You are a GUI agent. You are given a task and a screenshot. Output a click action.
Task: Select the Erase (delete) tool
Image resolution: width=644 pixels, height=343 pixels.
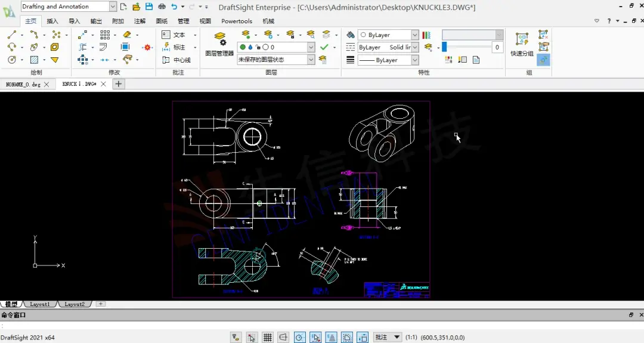click(127, 35)
